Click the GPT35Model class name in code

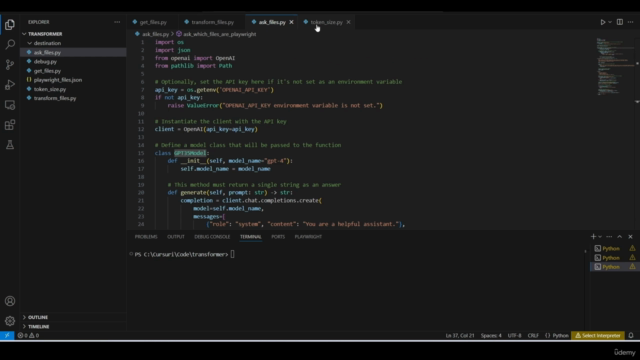click(190, 153)
